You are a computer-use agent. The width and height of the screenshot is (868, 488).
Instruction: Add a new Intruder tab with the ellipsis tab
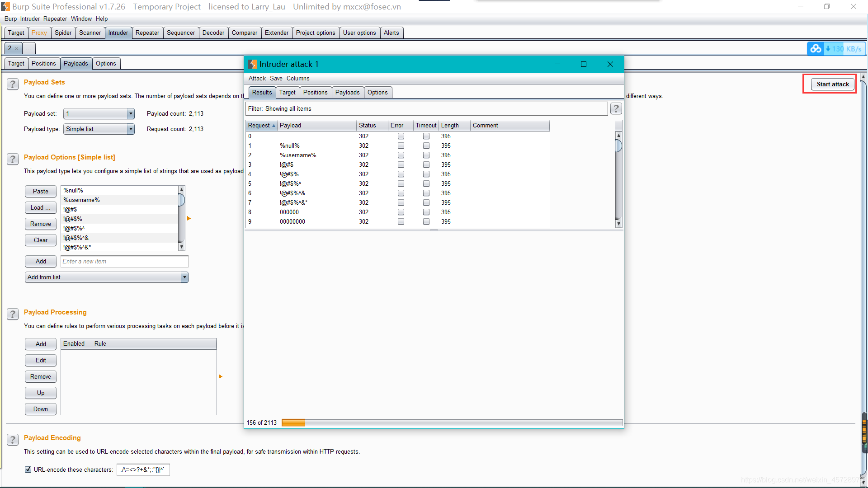coord(28,48)
